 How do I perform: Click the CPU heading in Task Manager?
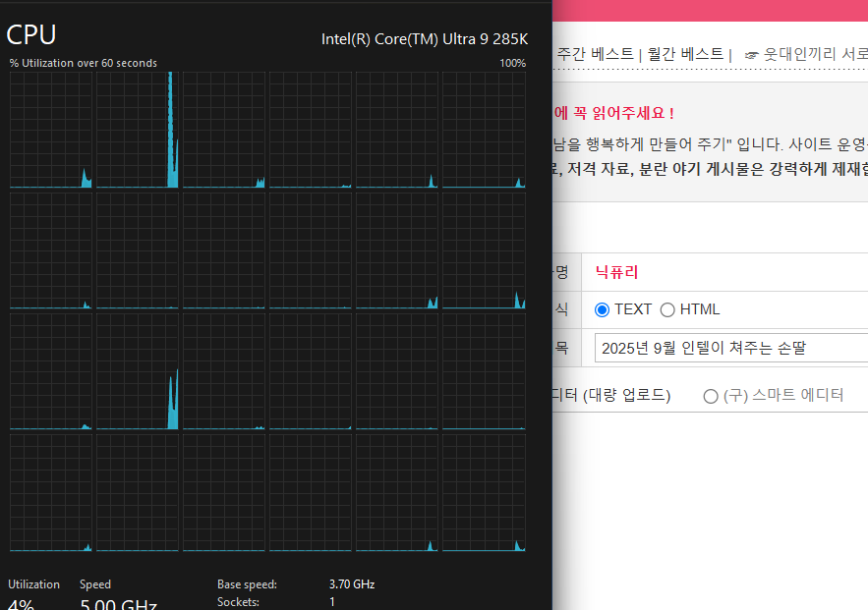pyautogui.click(x=31, y=35)
